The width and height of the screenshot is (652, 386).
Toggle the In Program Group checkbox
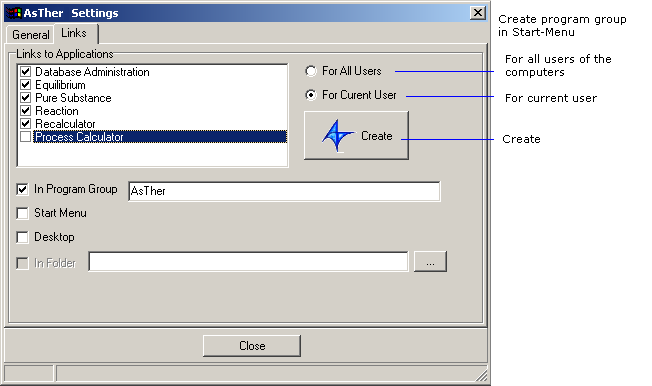pyautogui.click(x=22, y=189)
